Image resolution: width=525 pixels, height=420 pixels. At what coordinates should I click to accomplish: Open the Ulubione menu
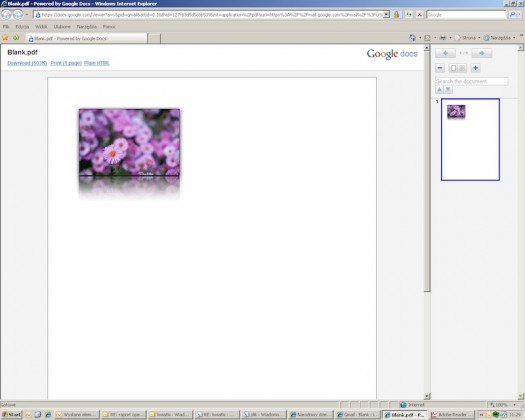point(62,26)
